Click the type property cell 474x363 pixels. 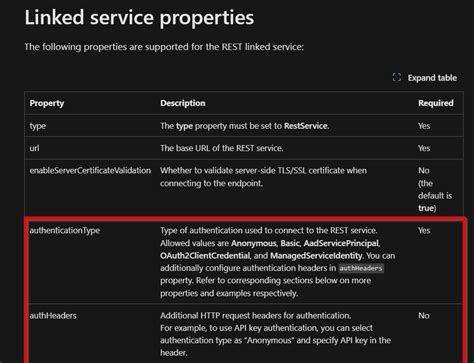[38, 126]
